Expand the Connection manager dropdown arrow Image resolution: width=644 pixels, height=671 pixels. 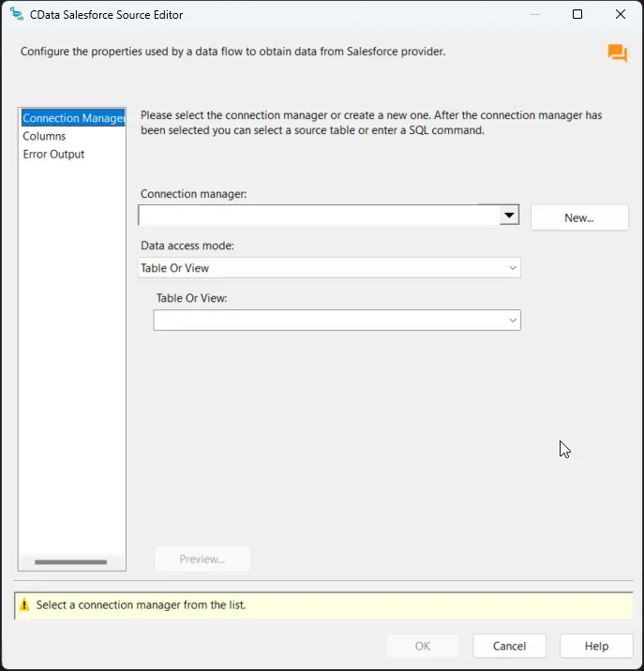[508, 216]
